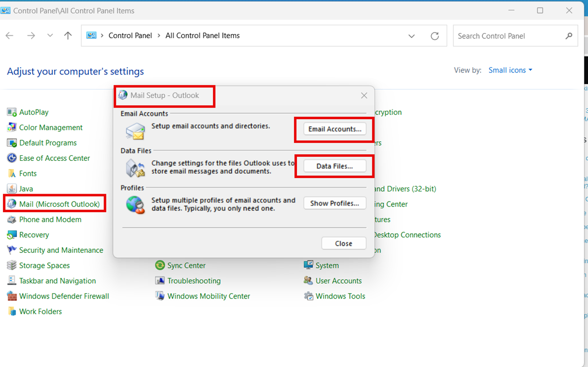
Task: Click the Ease of Access Center link
Action: (x=54, y=158)
